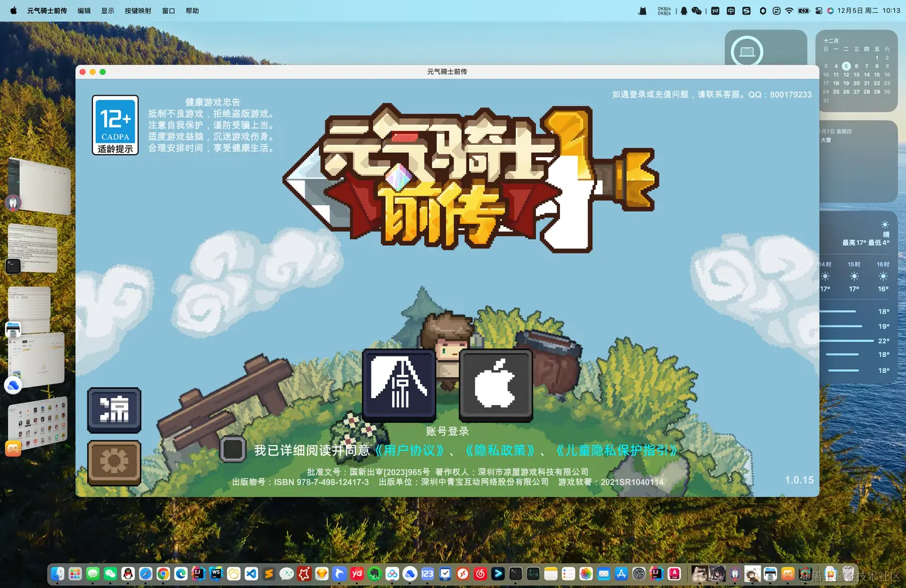Log in with the Apple account icon
Screen dimensions: 906x588
pyautogui.click(x=496, y=385)
